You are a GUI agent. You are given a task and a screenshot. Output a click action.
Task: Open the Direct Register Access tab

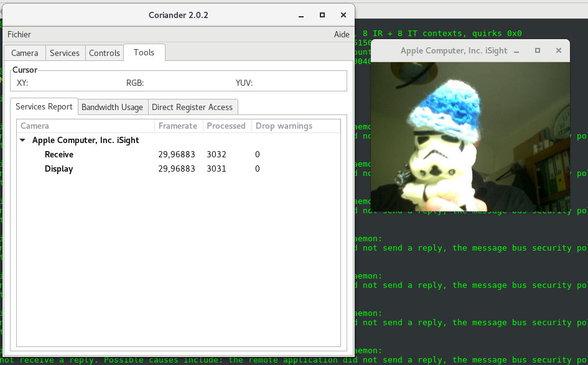point(192,107)
